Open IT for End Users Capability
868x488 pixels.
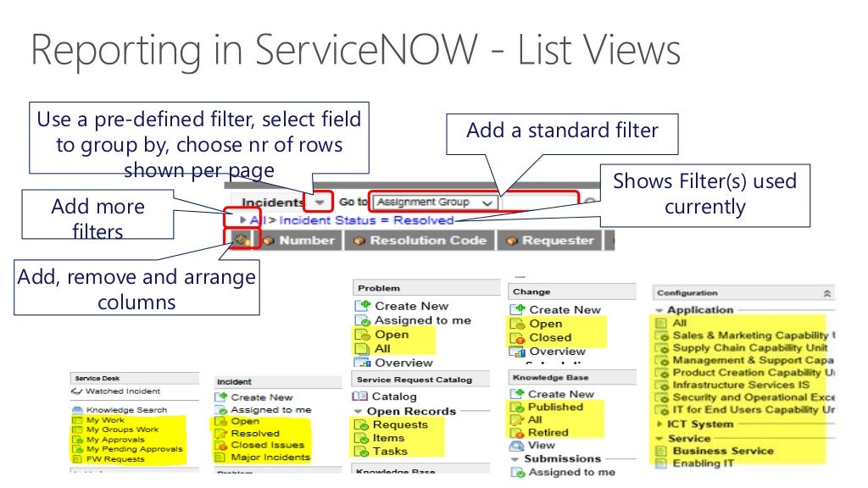tap(754, 410)
